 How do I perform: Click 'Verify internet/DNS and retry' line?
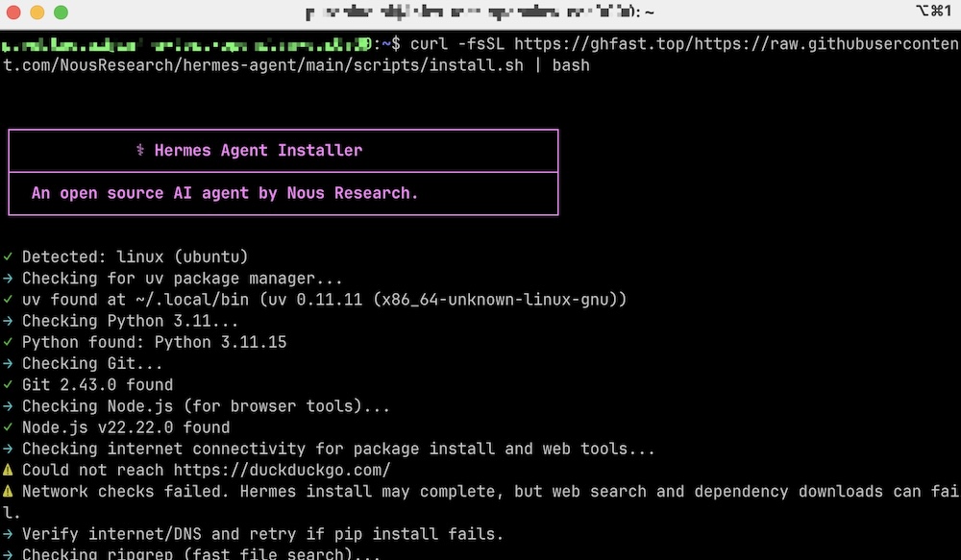pos(262,534)
